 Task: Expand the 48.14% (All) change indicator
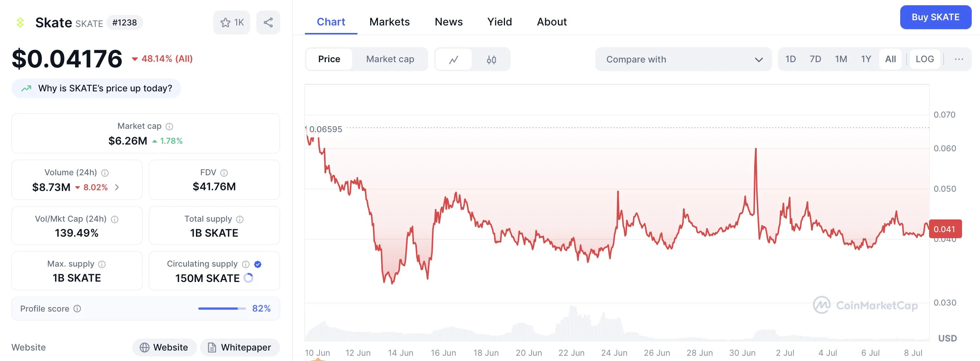click(x=163, y=59)
